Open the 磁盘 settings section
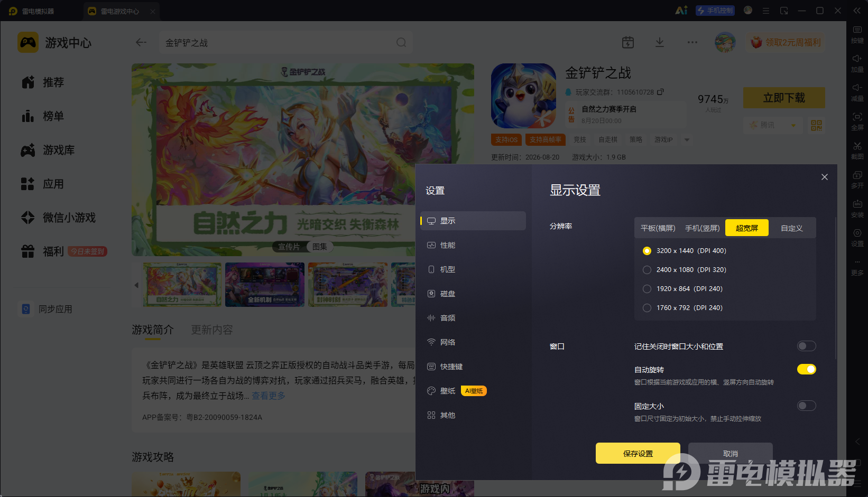868x497 pixels. click(473, 294)
